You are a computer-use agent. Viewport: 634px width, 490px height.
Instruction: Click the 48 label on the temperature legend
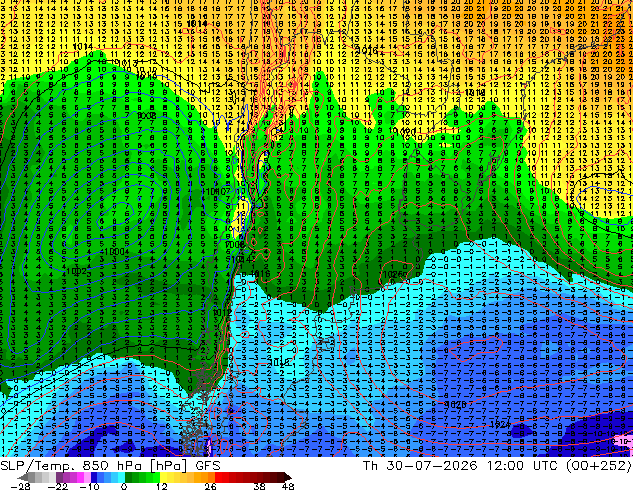(x=288, y=486)
